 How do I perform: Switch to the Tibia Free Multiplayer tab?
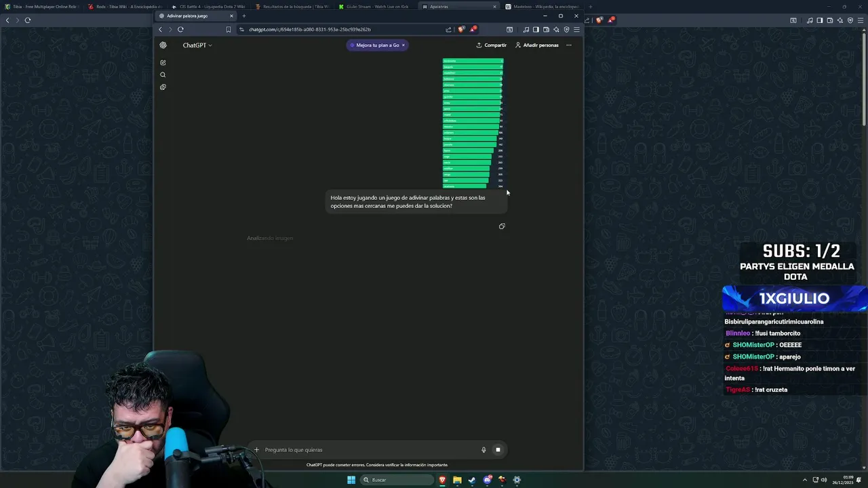pyautogui.click(x=41, y=7)
